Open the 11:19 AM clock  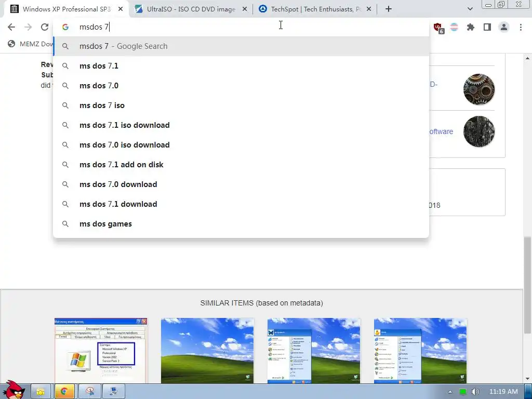tap(503, 392)
